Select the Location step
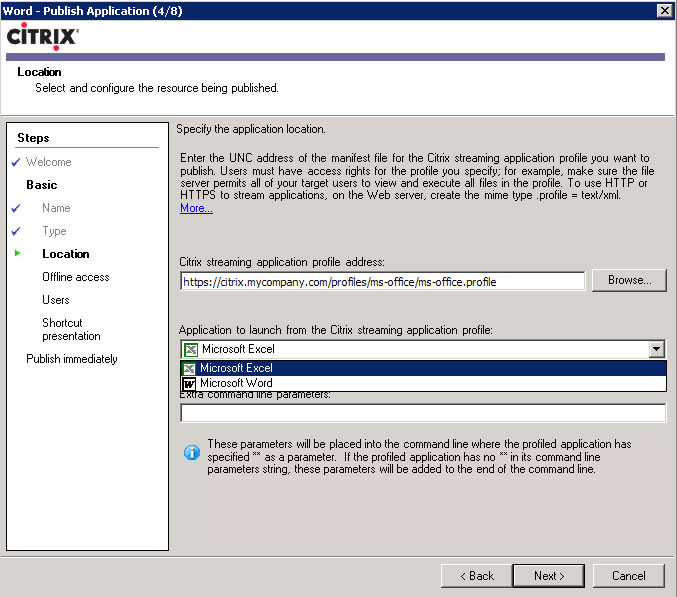The width and height of the screenshot is (677, 597). click(66, 254)
